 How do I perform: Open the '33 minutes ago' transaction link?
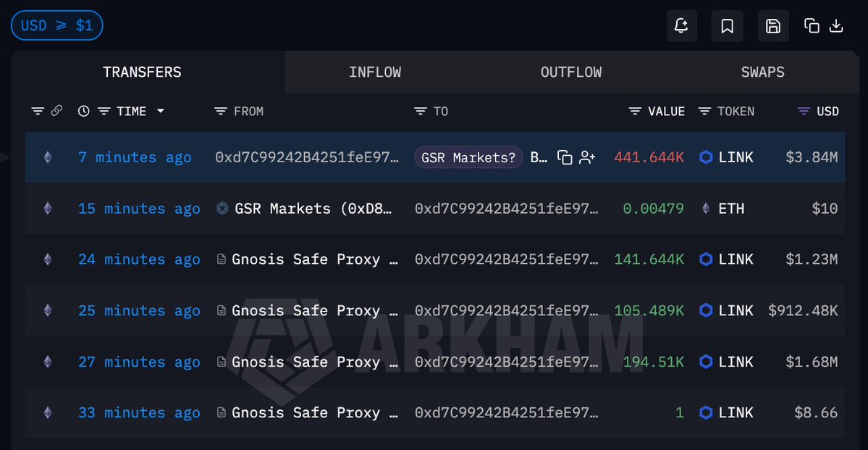(x=140, y=413)
